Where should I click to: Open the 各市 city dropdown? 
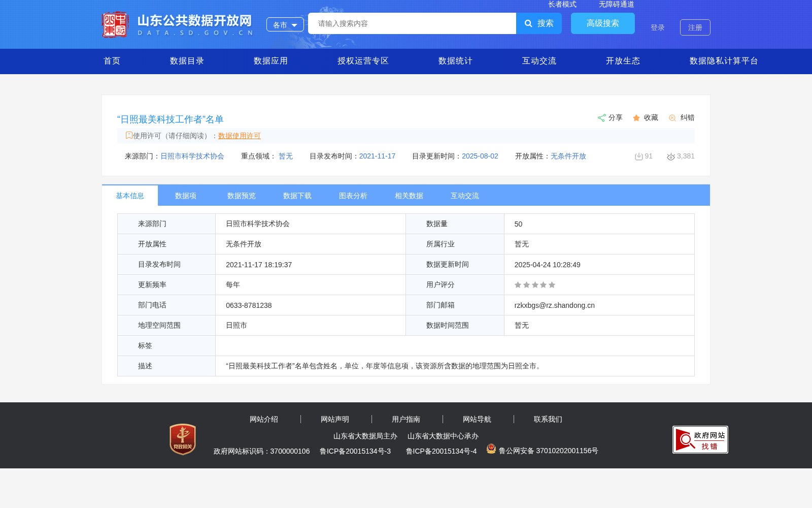point(285,24)
